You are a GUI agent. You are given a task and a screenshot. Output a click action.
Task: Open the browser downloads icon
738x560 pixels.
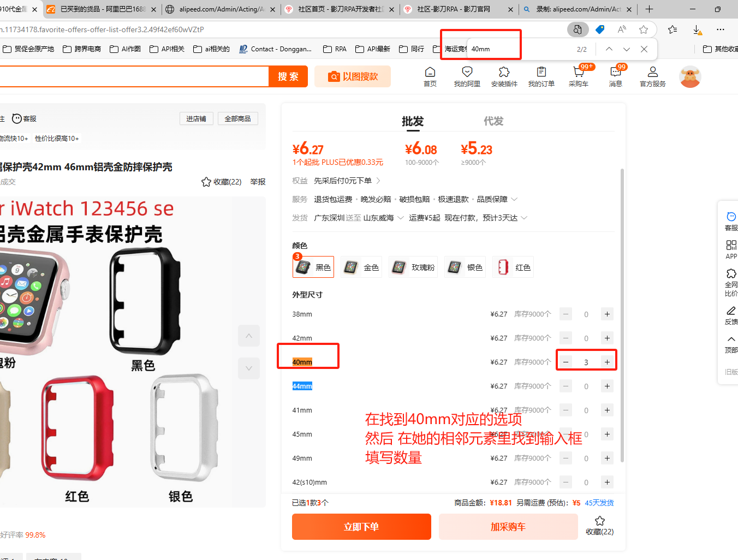[x=697, y=29]
